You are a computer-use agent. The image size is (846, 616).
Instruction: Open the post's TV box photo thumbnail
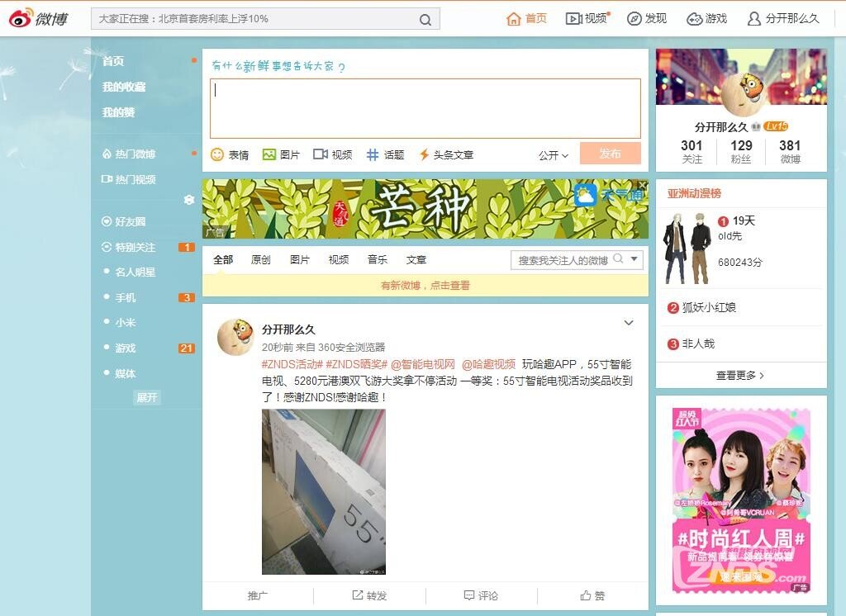point(324,491)
